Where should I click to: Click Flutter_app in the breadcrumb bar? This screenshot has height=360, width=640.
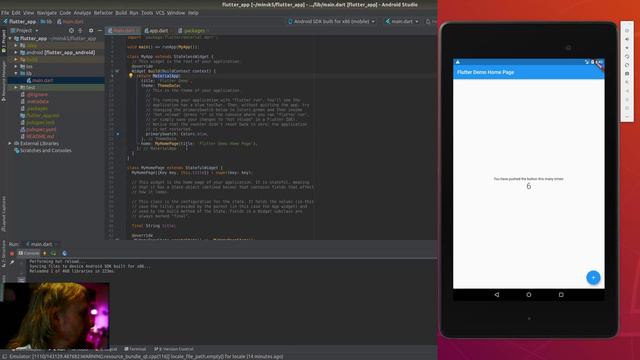coord(20,22)
